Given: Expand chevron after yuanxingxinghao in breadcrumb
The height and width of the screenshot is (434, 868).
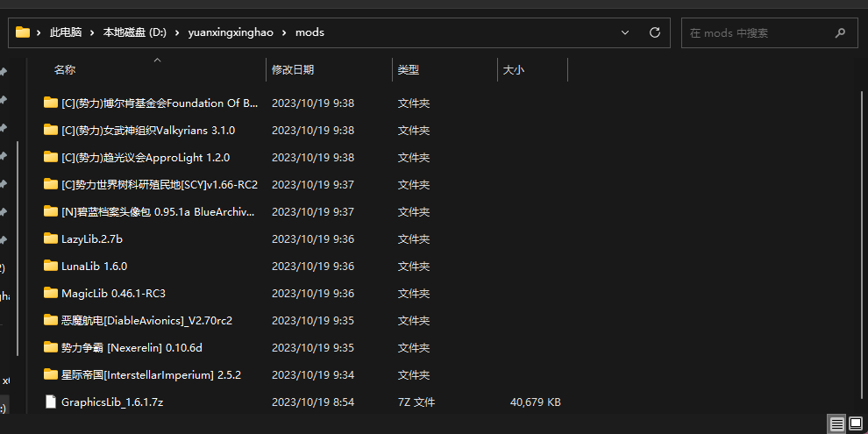Looking at the screenshot, I should click(284, 32).
